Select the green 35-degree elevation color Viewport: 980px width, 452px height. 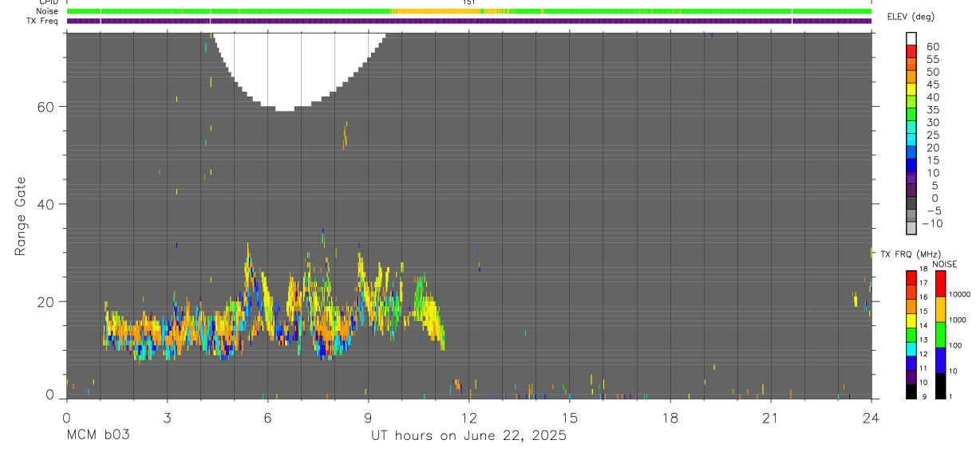click(911, 115)
